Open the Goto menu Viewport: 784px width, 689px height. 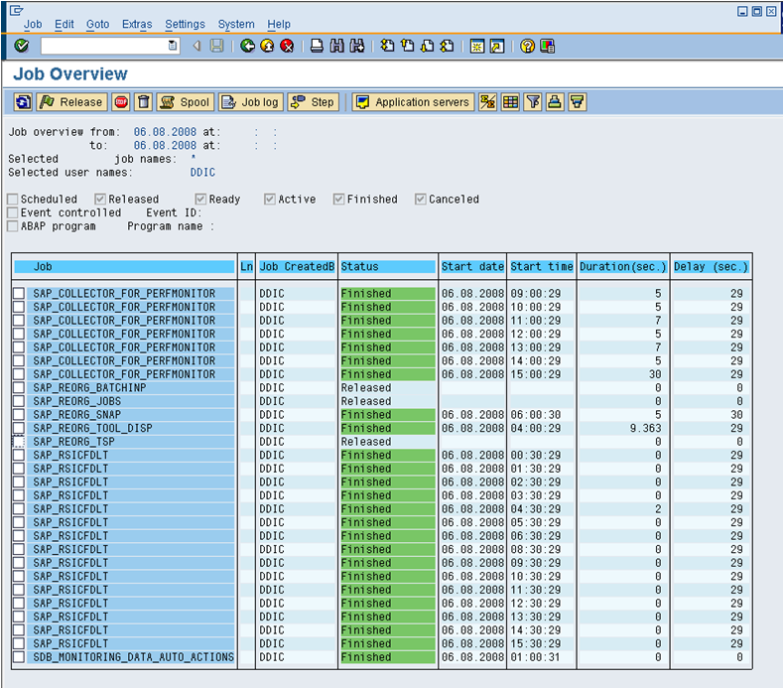point(97,24)
